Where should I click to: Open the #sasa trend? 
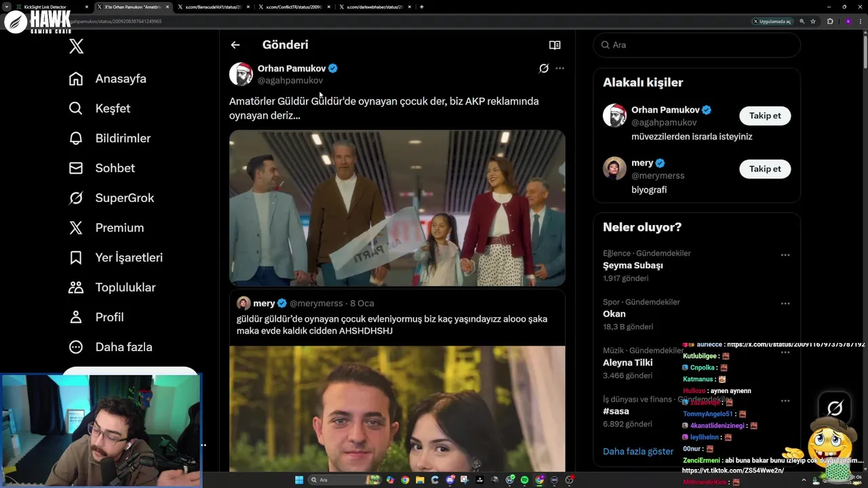[x=616, y=411]
